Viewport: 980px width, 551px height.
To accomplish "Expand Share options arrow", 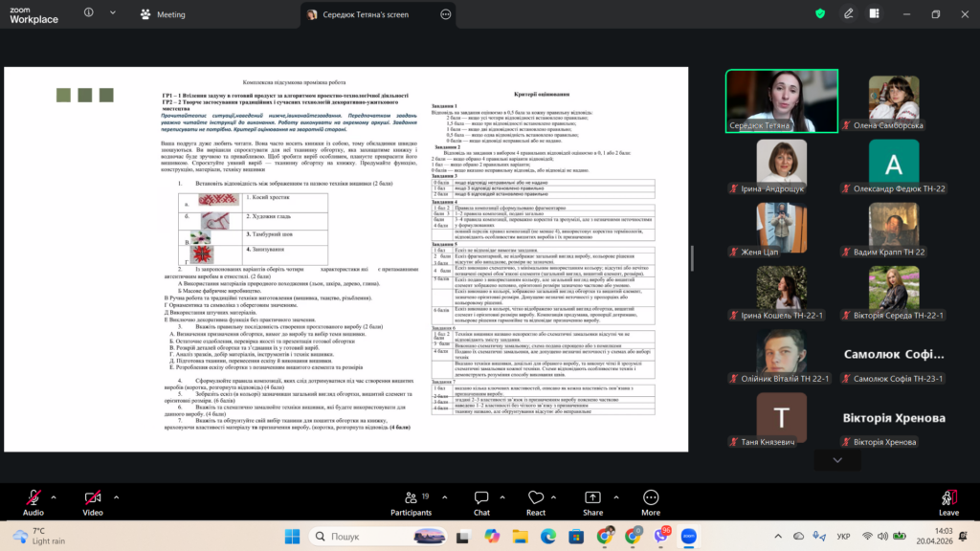I will 613,497.
